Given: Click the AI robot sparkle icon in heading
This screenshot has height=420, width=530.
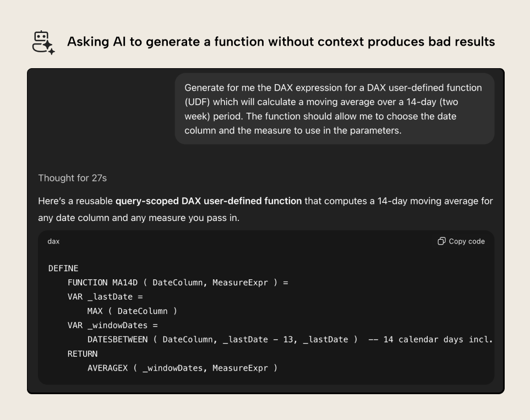Looking at the screenshot, I should (43, 42).
